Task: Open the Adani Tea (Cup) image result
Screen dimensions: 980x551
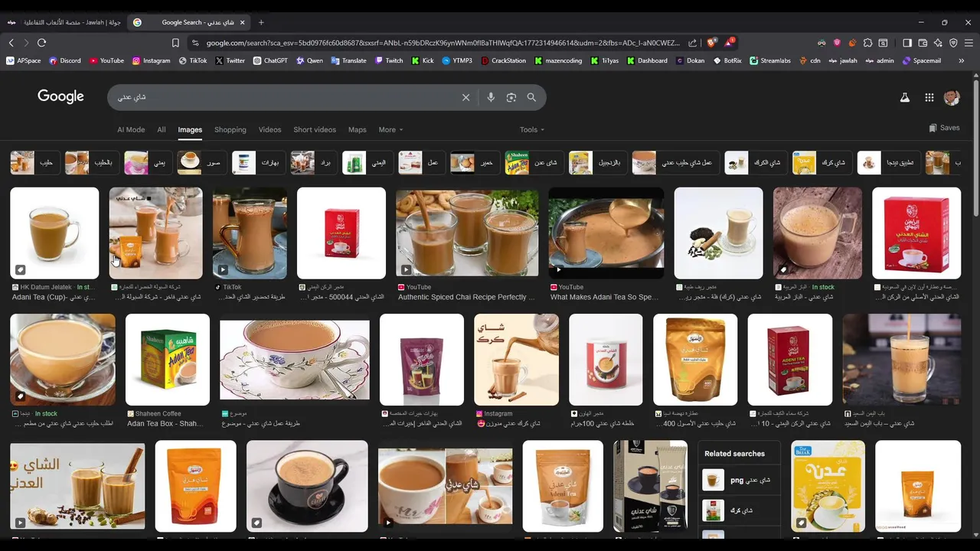Action: [54, 233]
